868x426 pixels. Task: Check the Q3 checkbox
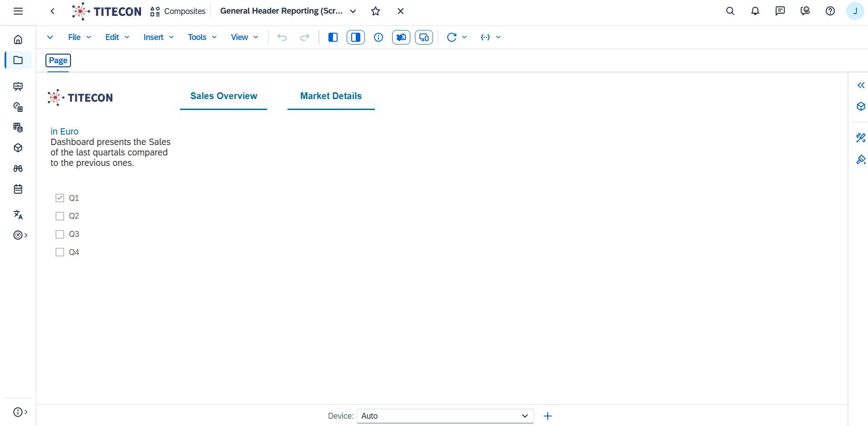tap(60, 234)
